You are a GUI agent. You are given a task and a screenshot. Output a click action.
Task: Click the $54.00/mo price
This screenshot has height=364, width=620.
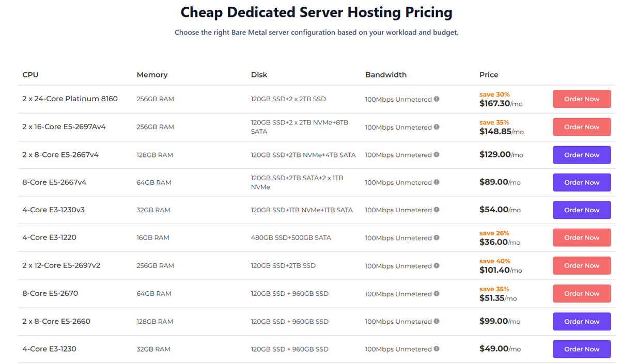click(x=500, y=210)
